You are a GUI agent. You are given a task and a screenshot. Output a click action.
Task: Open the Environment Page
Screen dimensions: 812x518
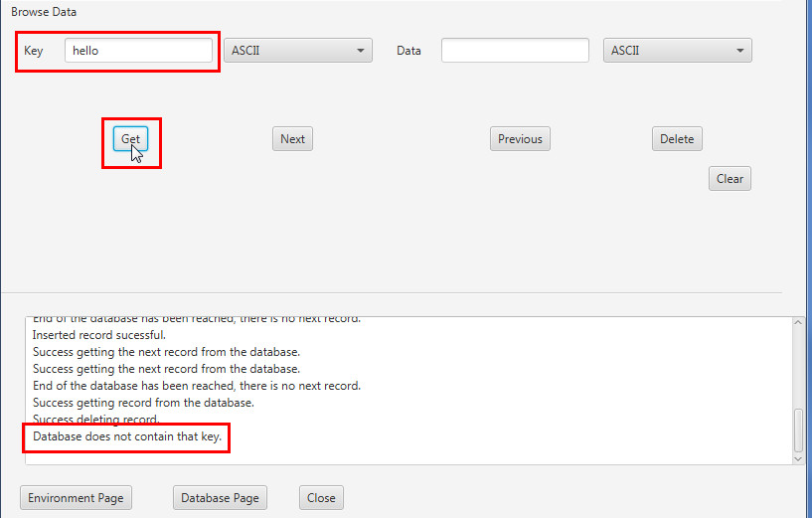pyautogui.click(x=76, y=498)
